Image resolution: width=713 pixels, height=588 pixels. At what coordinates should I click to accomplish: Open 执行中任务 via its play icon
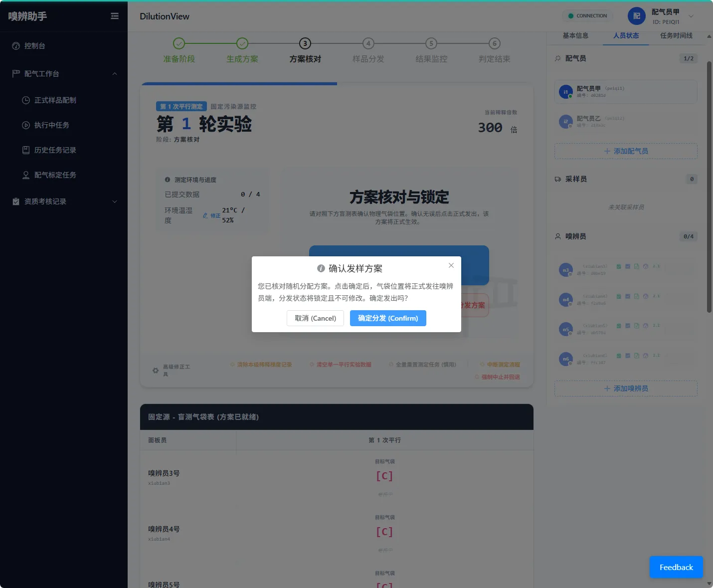point(26,125)
